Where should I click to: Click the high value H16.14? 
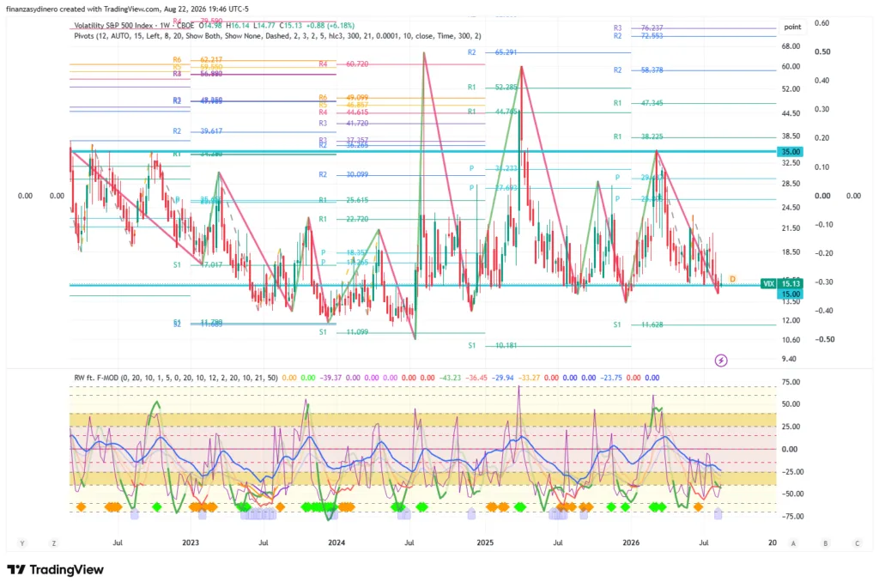pyautogui.click(x=237, y=26)
